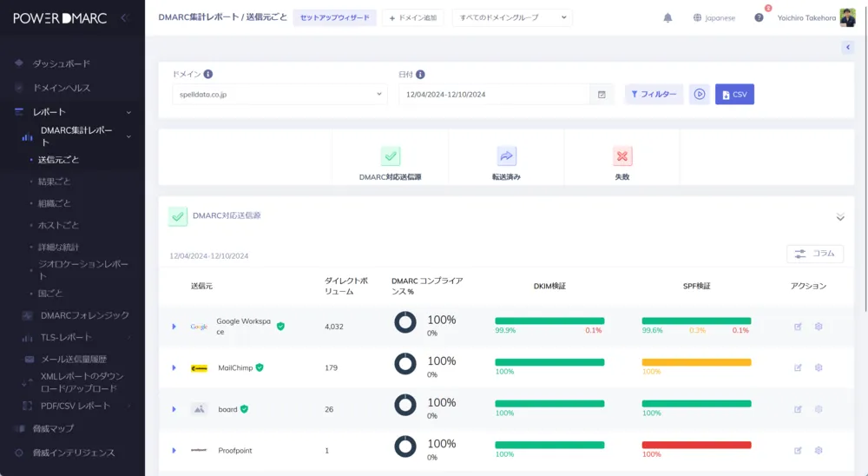The image size is (868, 476).
Task: Click the セットアップウィザード button
Action: click(334, 17)
